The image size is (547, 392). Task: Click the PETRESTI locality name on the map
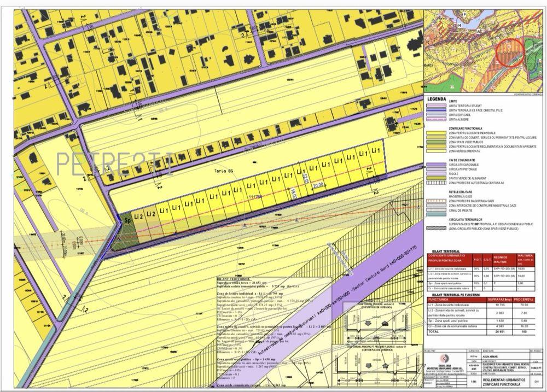(115, 162)
